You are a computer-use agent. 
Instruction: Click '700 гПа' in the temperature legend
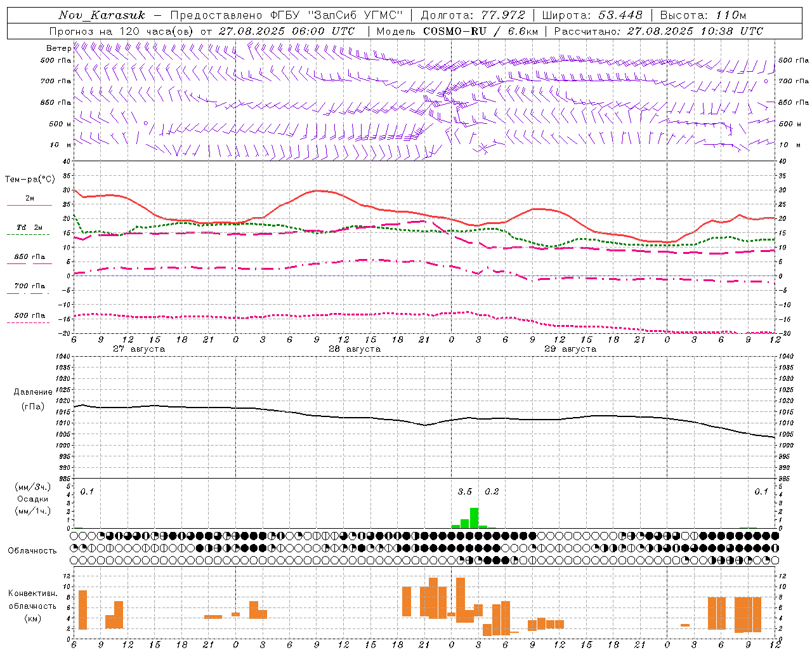coord(30,286)
